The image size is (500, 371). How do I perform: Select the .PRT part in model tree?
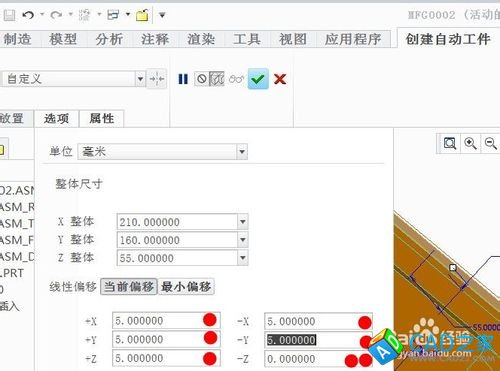pos(12,273)
